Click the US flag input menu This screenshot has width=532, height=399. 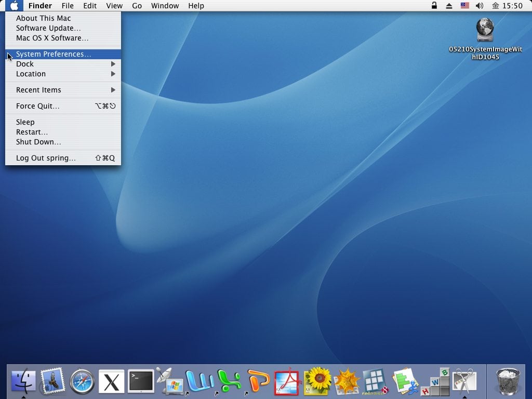point(464,6)
